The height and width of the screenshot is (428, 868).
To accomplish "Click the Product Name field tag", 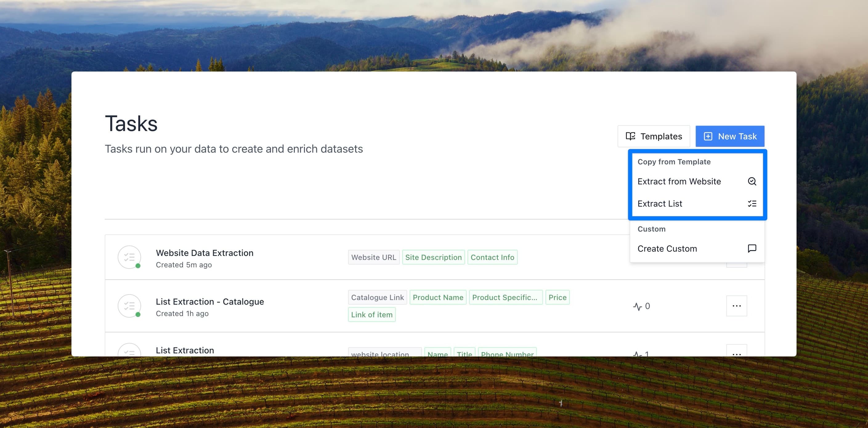I will coord(438,298).
